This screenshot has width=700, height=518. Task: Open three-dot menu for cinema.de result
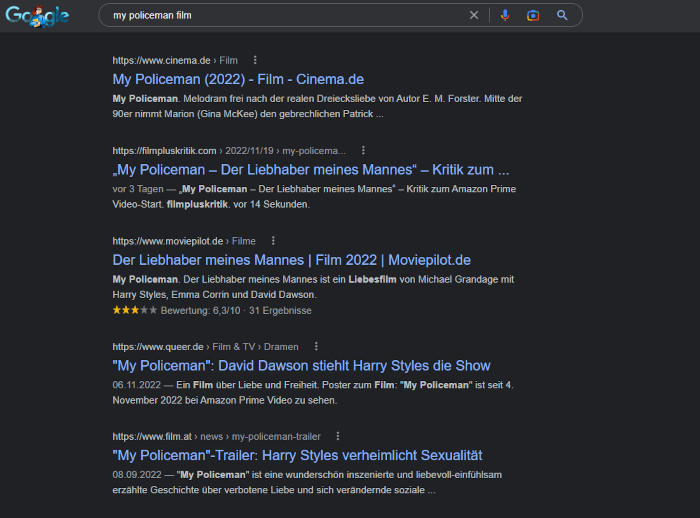pos(255,60)
